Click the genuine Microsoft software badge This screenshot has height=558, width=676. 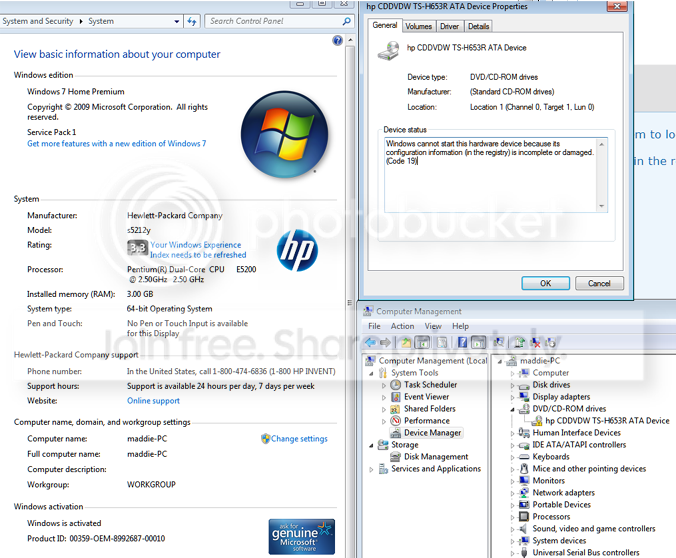pos(301,536)
